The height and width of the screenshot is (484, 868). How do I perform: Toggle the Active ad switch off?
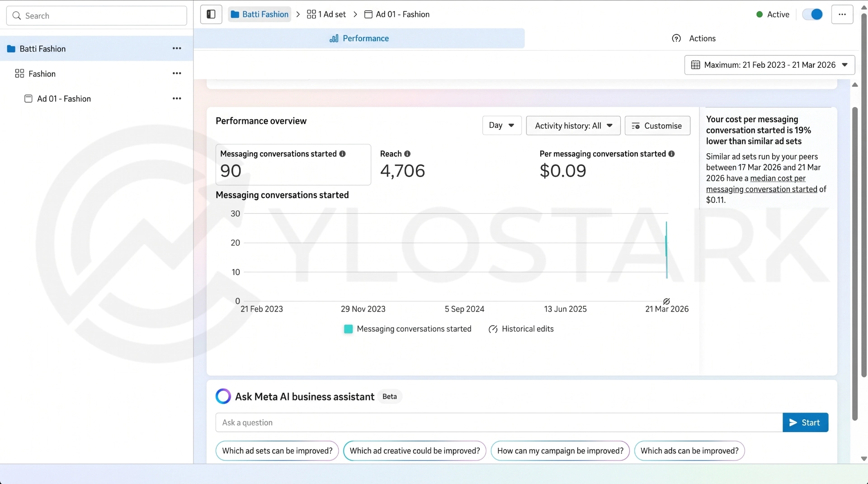(x=812, y=14)
